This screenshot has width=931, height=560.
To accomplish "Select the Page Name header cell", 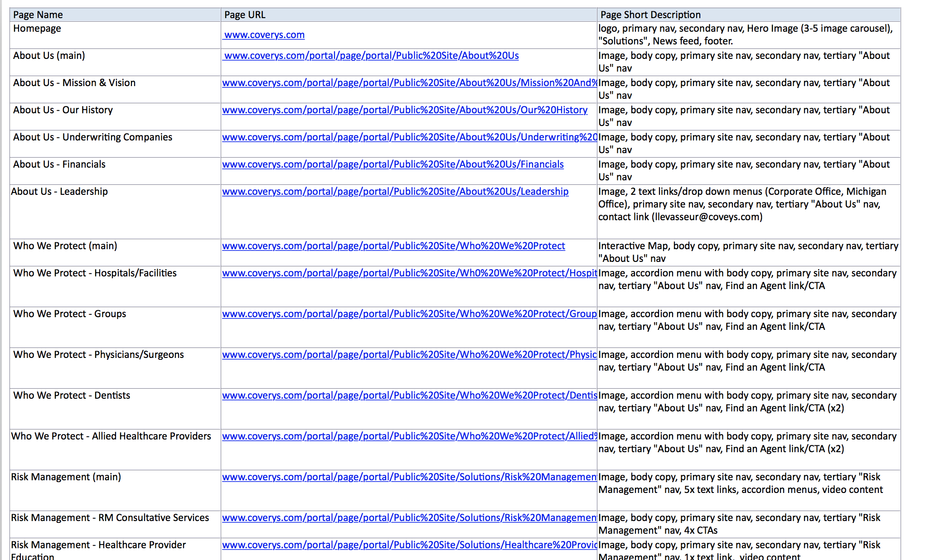I will (x=115, y=14).
